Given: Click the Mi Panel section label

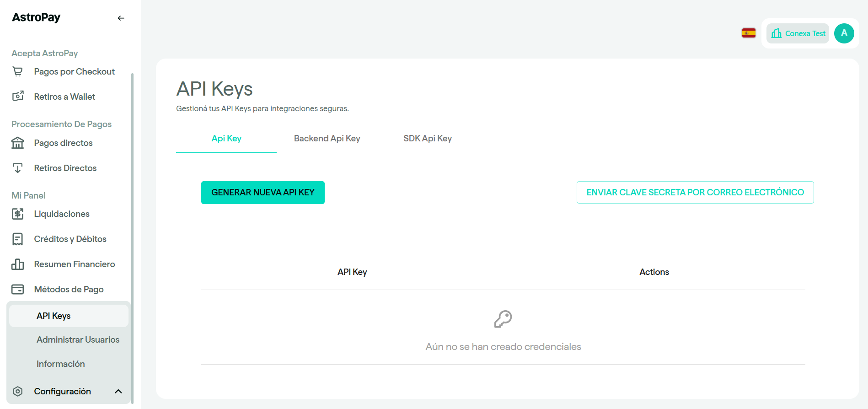Looking at the screenshot, I should [x=29, y=195].
